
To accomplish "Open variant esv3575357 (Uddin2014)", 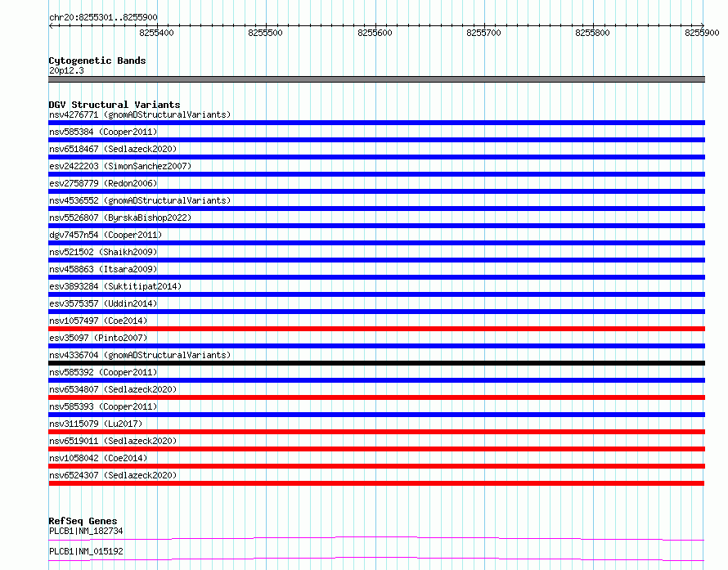I will 103,303.
